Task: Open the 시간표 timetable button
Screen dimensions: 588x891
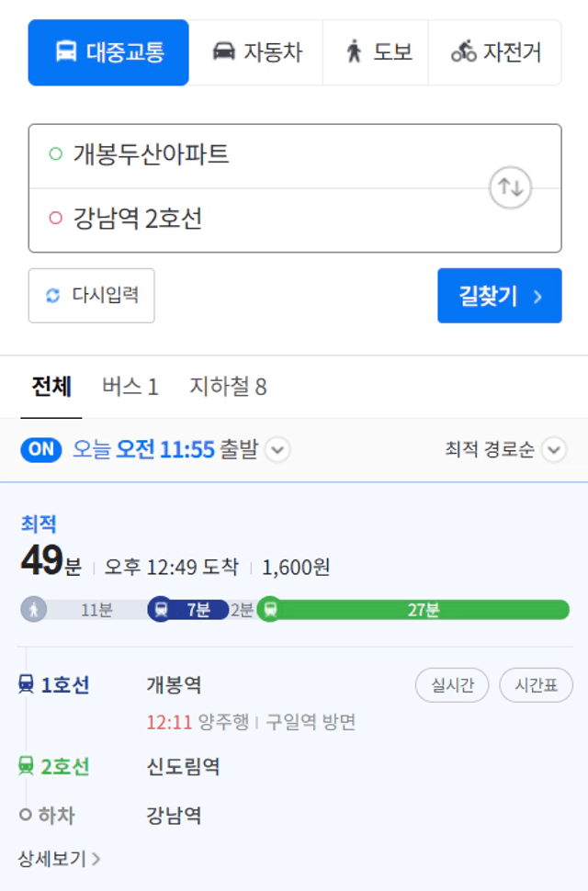Action: point(536,684)
